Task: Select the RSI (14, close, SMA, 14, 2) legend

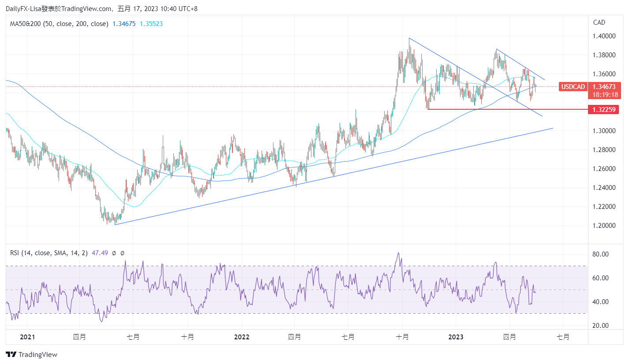Action: pos(49,253)
